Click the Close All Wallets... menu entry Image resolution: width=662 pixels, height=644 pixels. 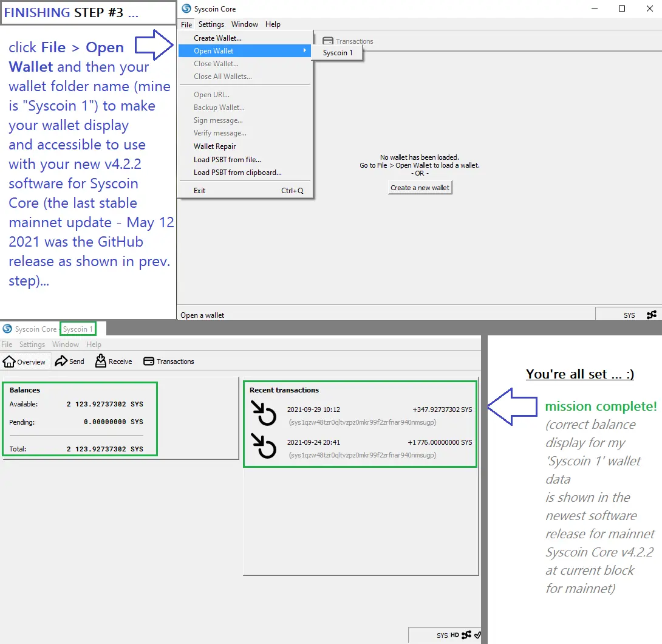tap(245, 77)
